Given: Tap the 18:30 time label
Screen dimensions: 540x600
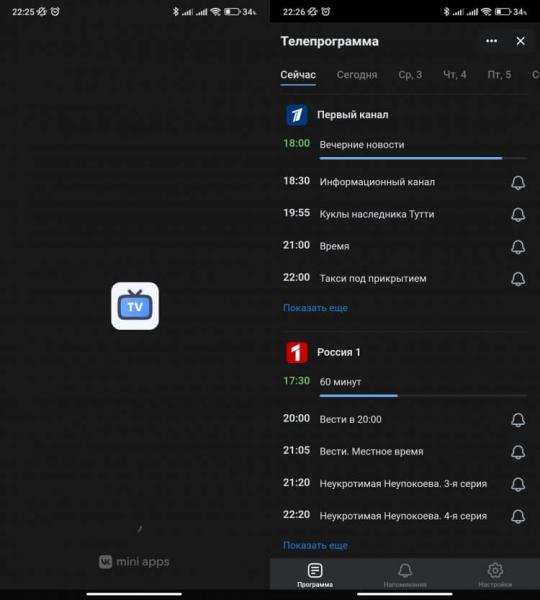Looking at the screenshot, I should 296,181.
